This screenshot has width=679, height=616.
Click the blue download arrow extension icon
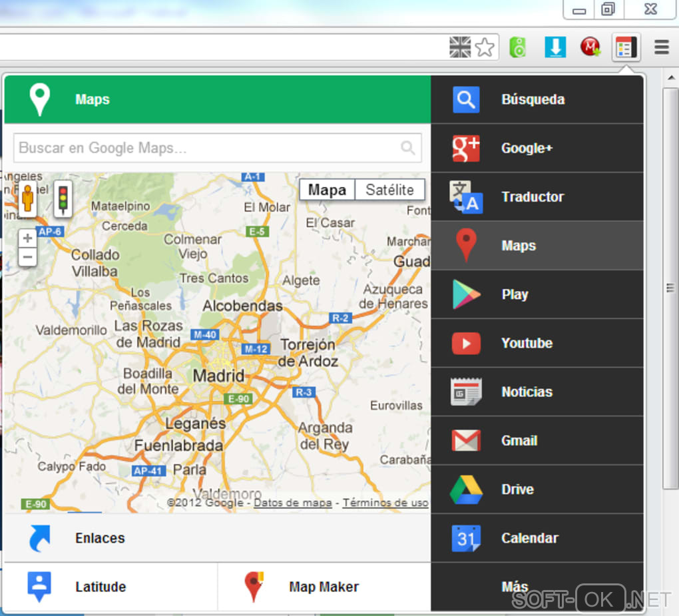555,47
